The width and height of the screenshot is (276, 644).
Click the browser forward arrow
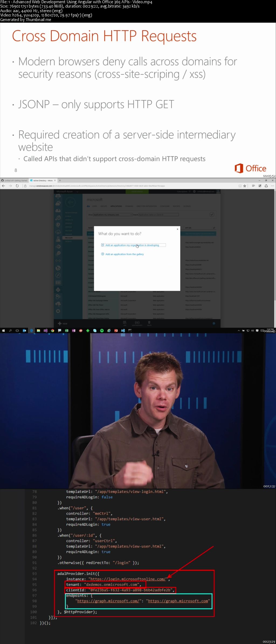tap(10, 186)
